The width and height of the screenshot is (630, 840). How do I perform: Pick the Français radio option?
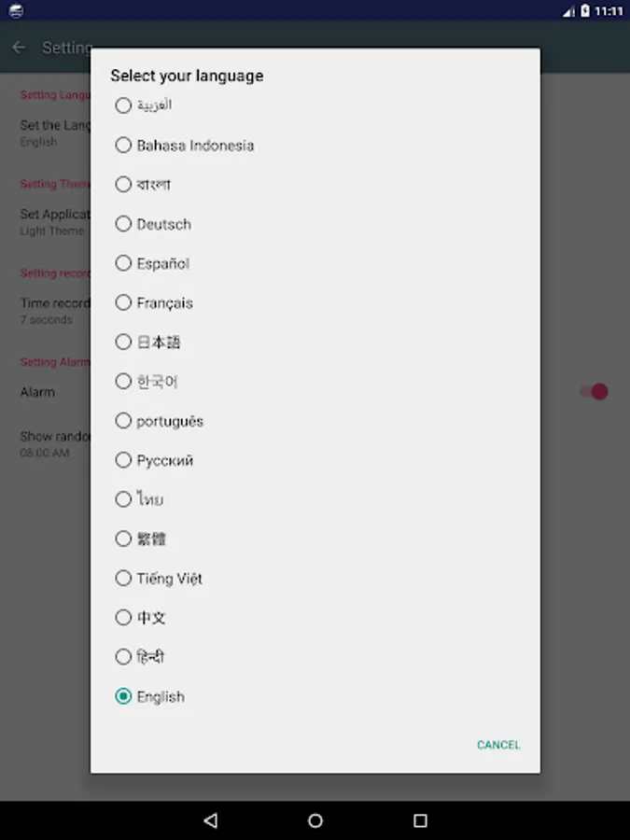pos(123,302)
